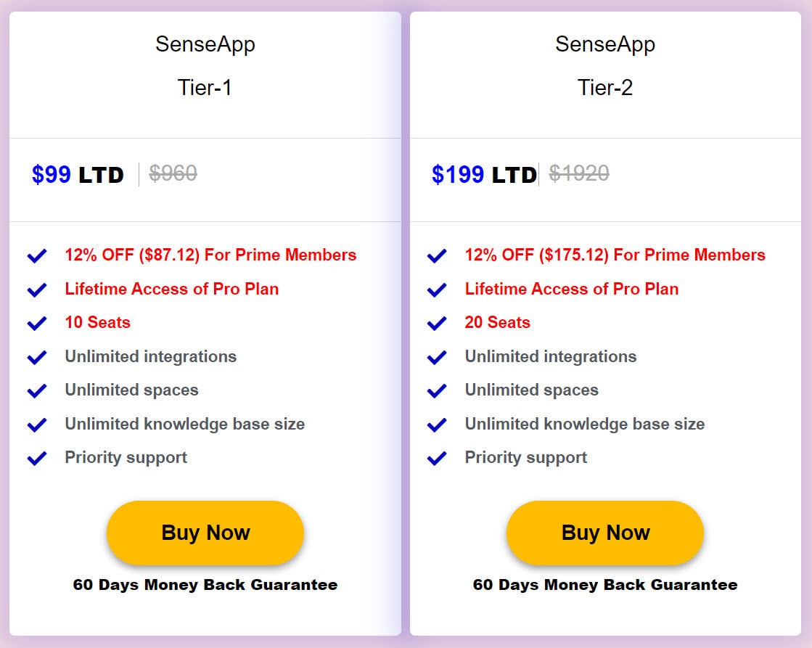
Task: Click the checkmark beside 10 Seats
Action: pyautogui.click(x=36, y=323)
